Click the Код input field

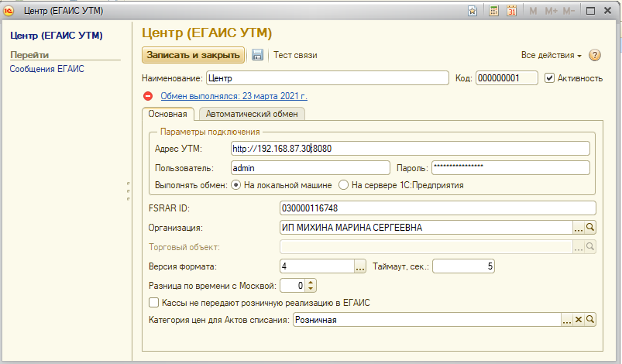(507, 78)
